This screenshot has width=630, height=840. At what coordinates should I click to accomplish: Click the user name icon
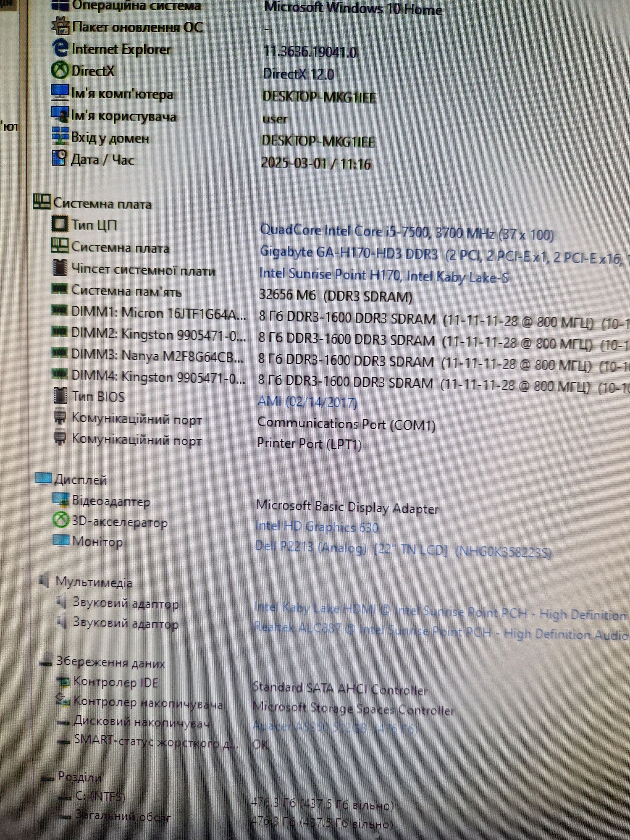(60, 114)
